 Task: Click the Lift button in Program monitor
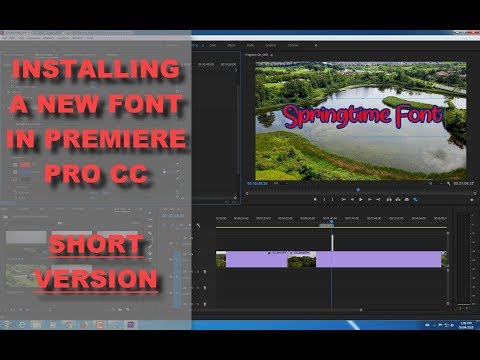[389, 199]
